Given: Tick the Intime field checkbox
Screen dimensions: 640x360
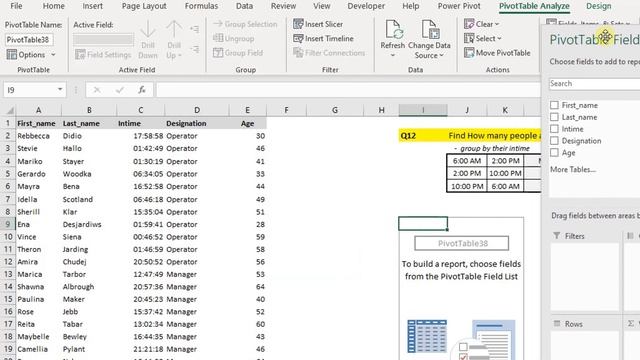Looking at the screenshot, I should (x=554, y=129).
